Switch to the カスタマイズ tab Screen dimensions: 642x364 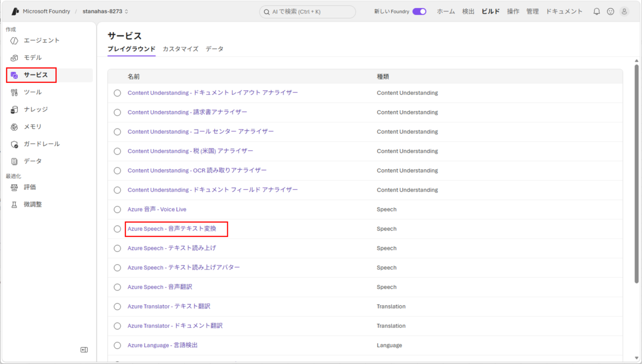180,49
